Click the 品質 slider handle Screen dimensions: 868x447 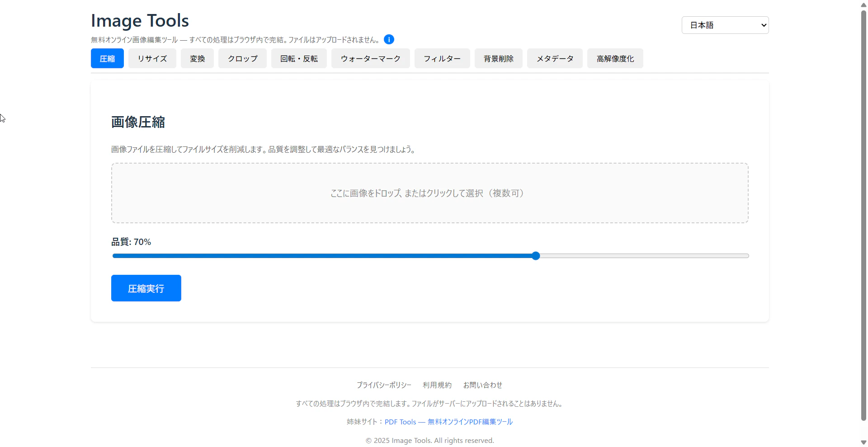(536, 256)
